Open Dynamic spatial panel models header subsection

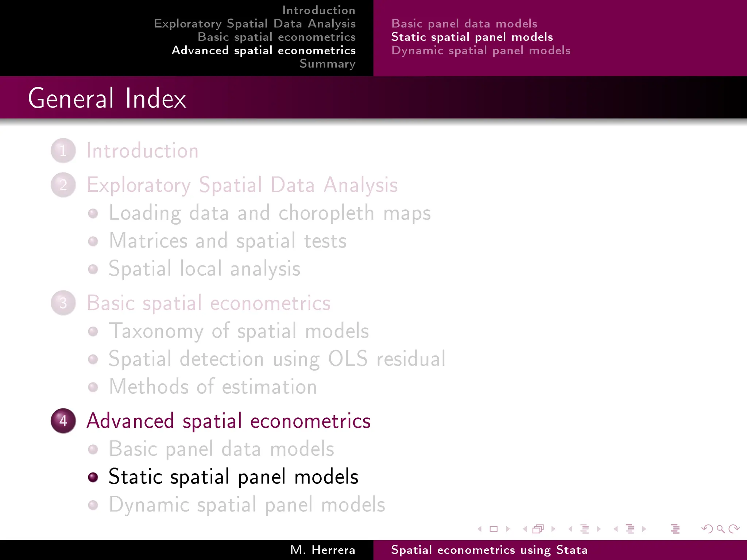pos(481,50)
